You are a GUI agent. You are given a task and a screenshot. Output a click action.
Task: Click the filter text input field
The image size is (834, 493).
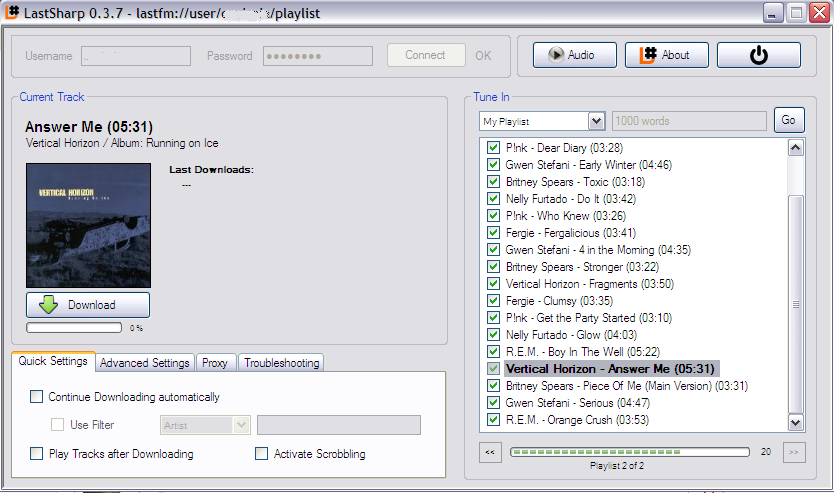(339, 425)
